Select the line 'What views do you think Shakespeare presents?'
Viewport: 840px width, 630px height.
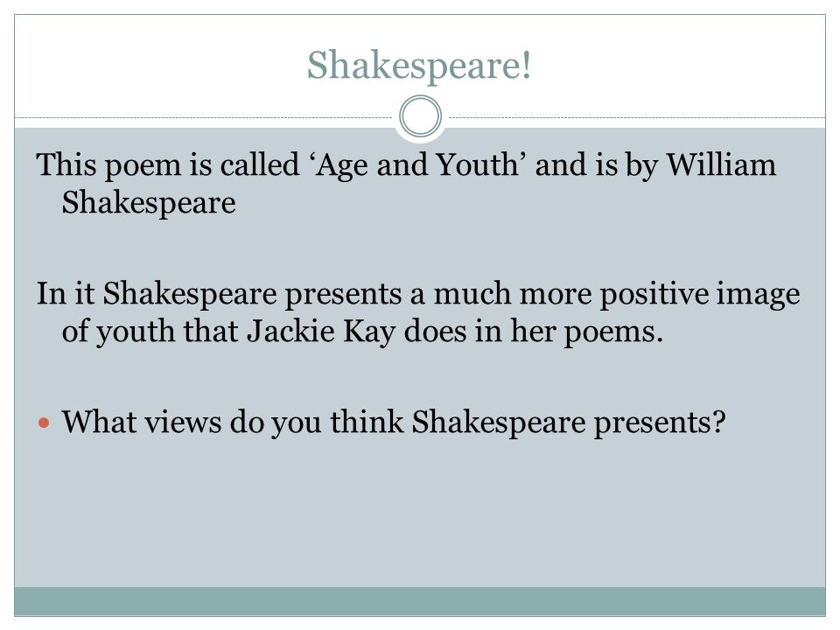394,423
